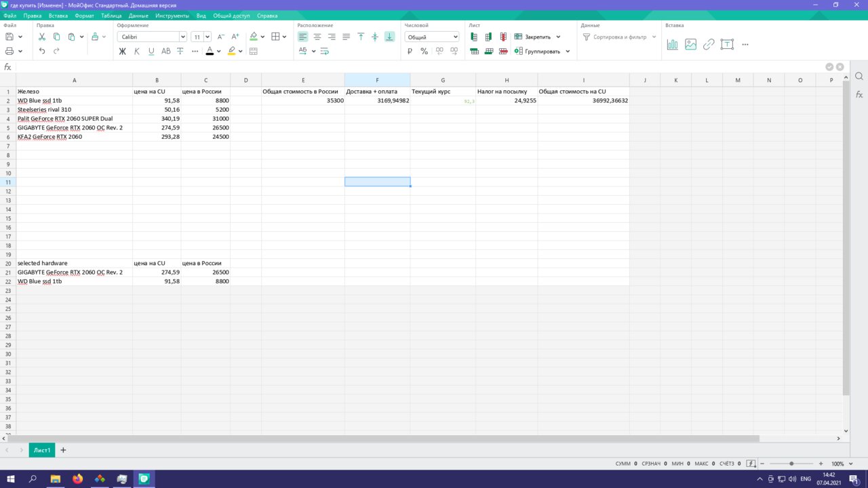Viewport: 868px width, 488px height.
Task: Open the Вставка menu in menu bar
Action: [58, 16]
